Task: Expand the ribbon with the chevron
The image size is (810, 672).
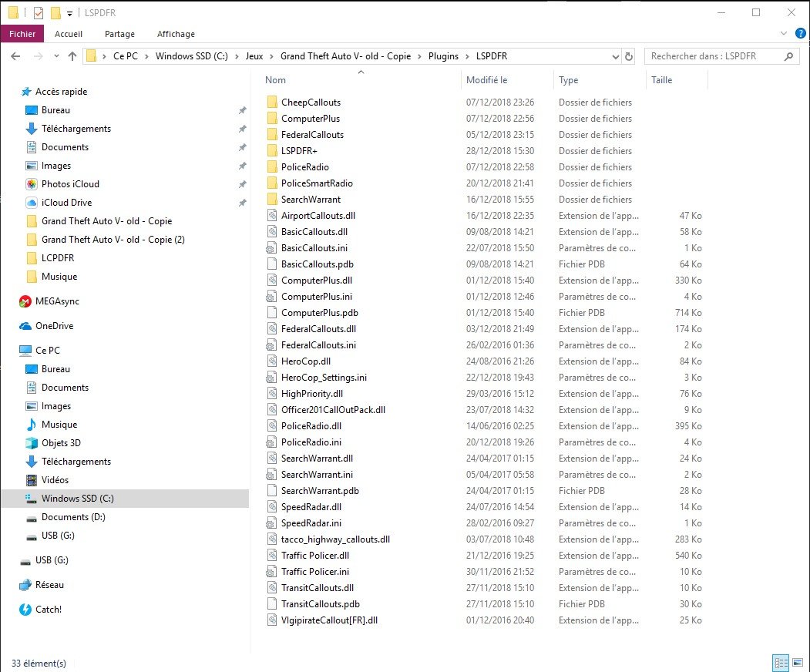Action: (x=784, y=34)
